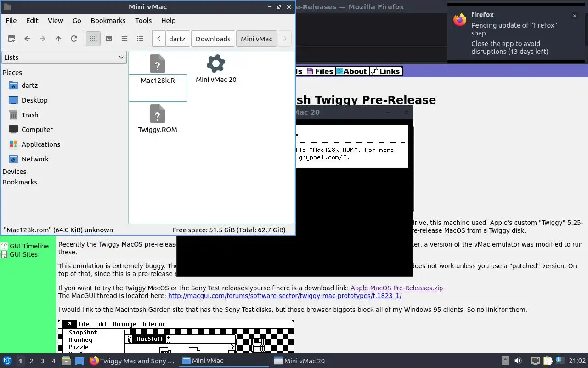
Task: Switch to thumbnail view
Action: [x=109, y=39]
